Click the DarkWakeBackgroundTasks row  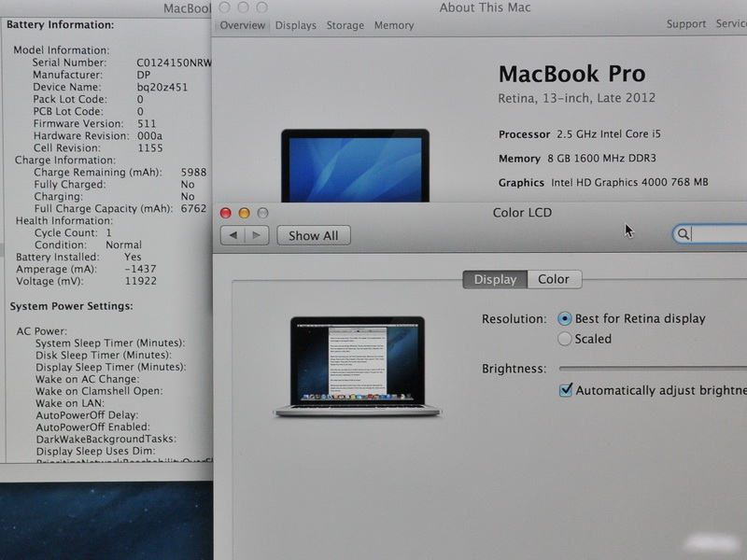click(106, 439)
